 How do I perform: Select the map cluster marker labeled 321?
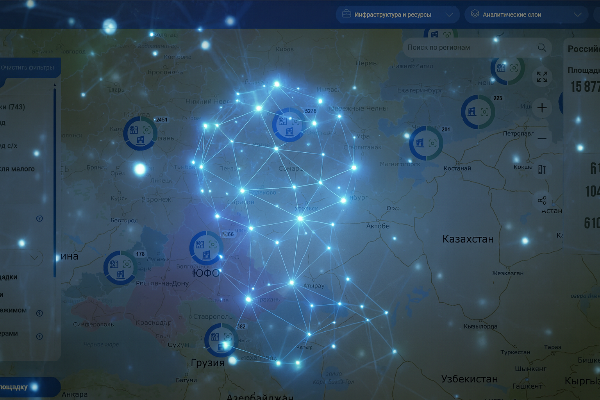[478, 111]
